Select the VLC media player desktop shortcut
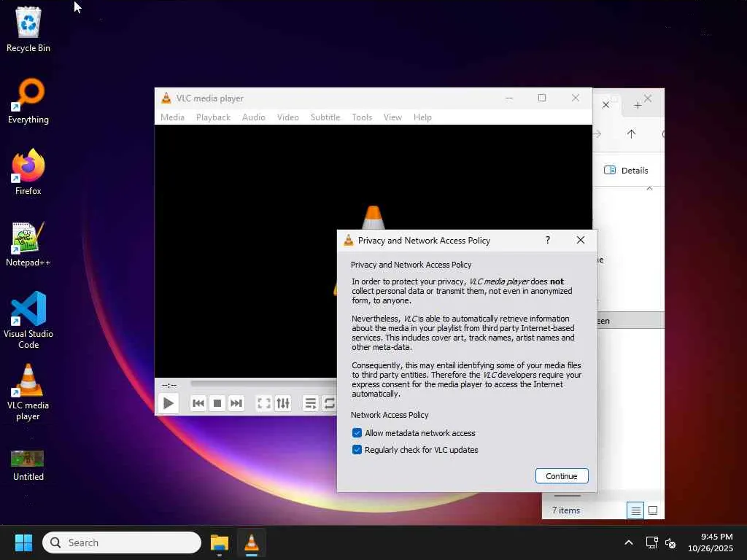The width and height of the screenshot is (747, 560). click(28, 392)
